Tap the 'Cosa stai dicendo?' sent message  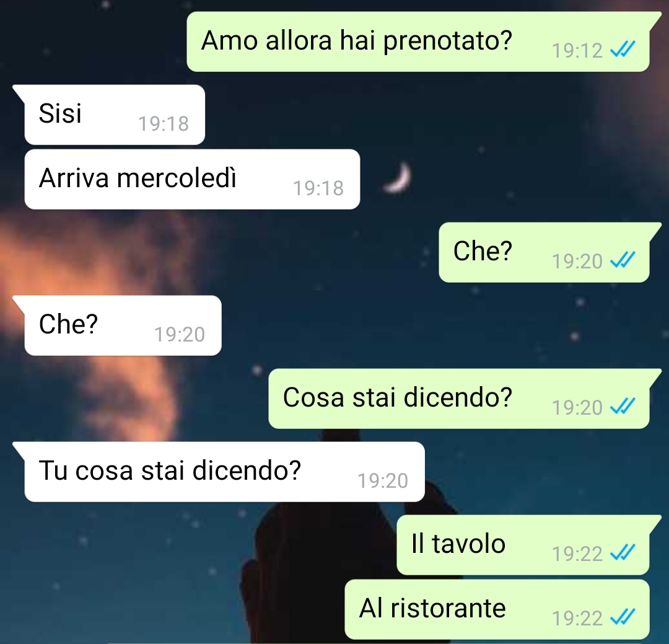coord(460,399)
